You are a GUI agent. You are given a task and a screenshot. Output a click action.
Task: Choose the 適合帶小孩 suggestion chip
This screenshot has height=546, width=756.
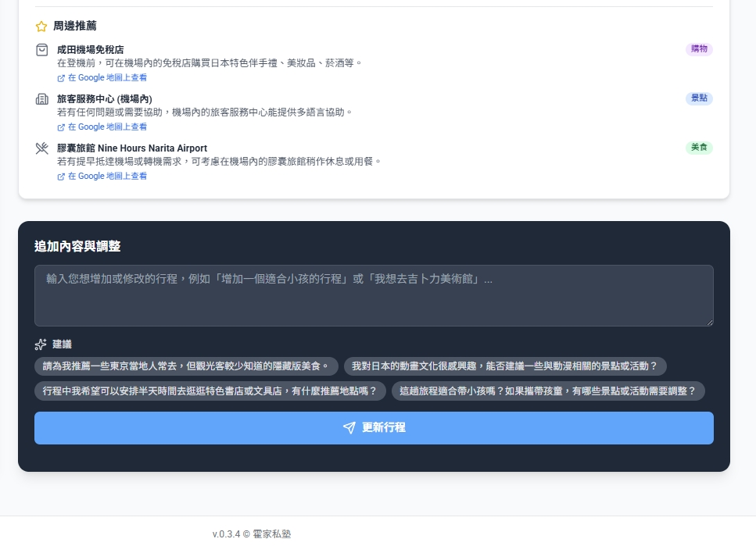pyautogui.click(x=548, y=391)
